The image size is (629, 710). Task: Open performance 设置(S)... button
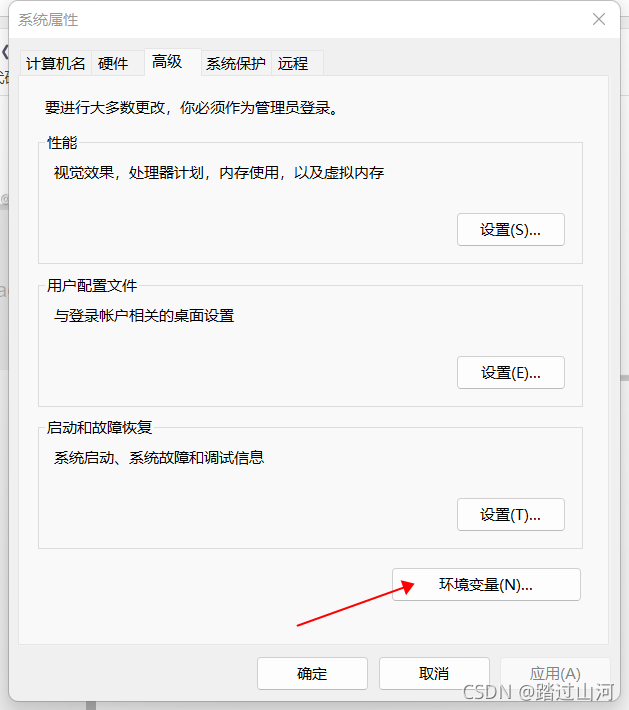[510, 230]
